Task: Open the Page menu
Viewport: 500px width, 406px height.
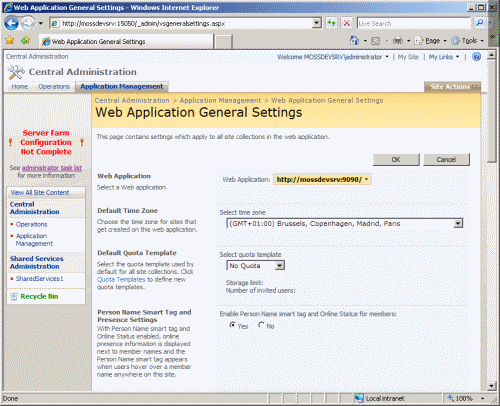Action: click(430, 41)
